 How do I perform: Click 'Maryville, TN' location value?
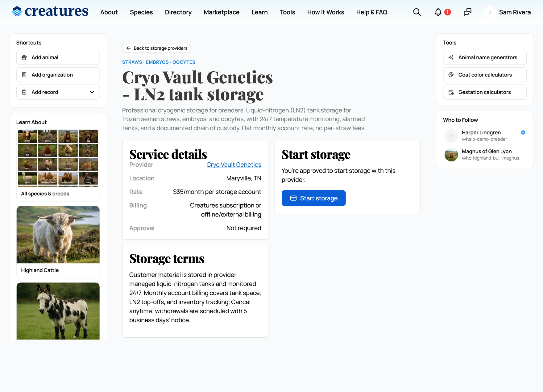[x=244, y=178]
